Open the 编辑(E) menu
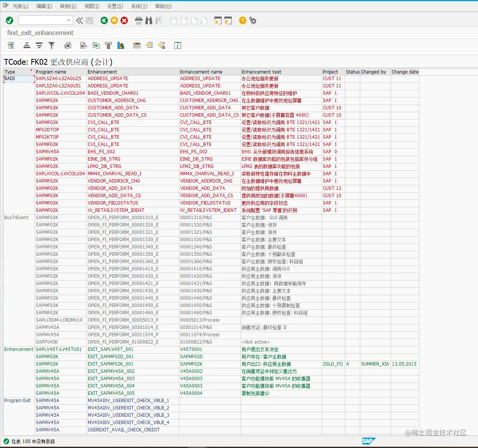This screenshot has width=478, height=448. coord(44,6)
